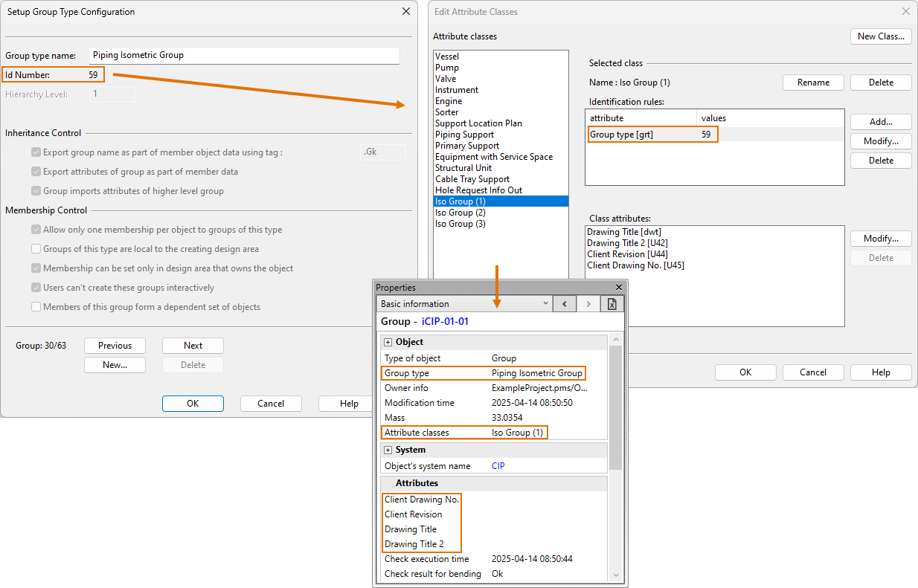
Task: Expand the System section plus icon
Action: 388,450
